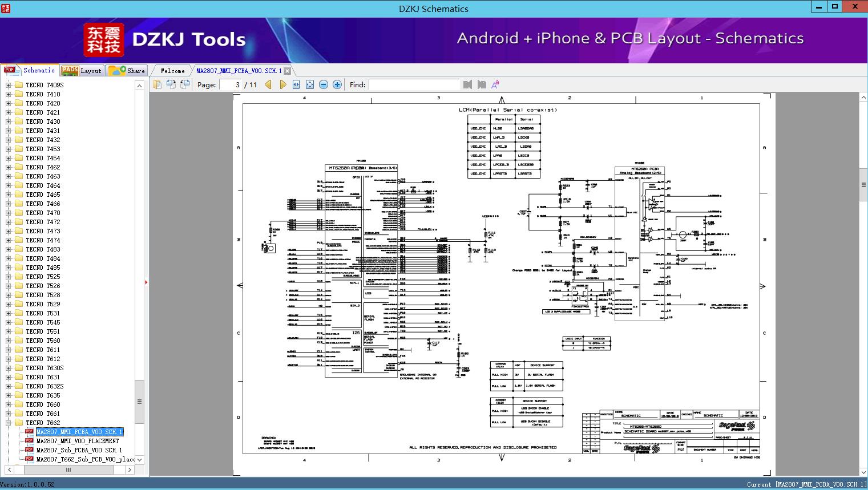
Task: Find previous match icon
Action: pos(468,84)
